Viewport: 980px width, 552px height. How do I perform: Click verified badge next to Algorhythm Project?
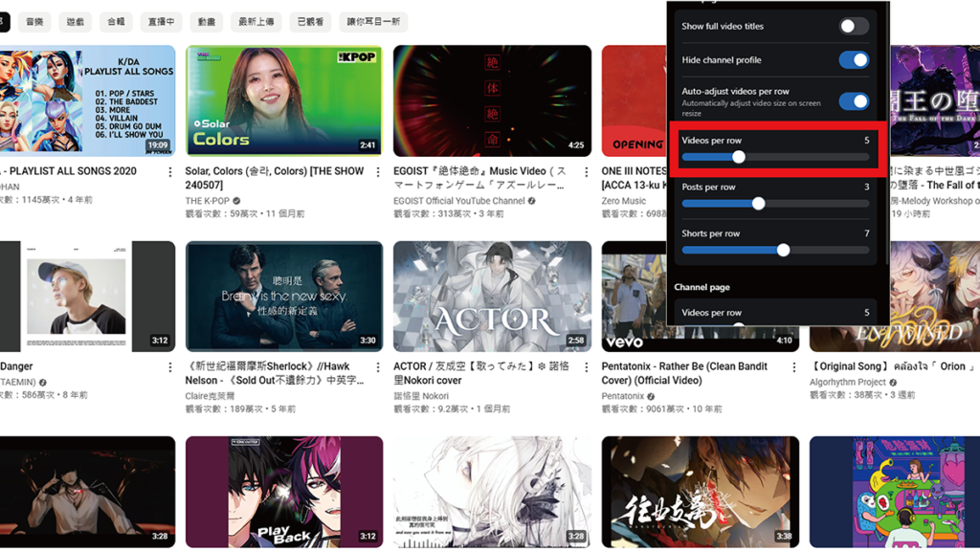click(893, 382)
